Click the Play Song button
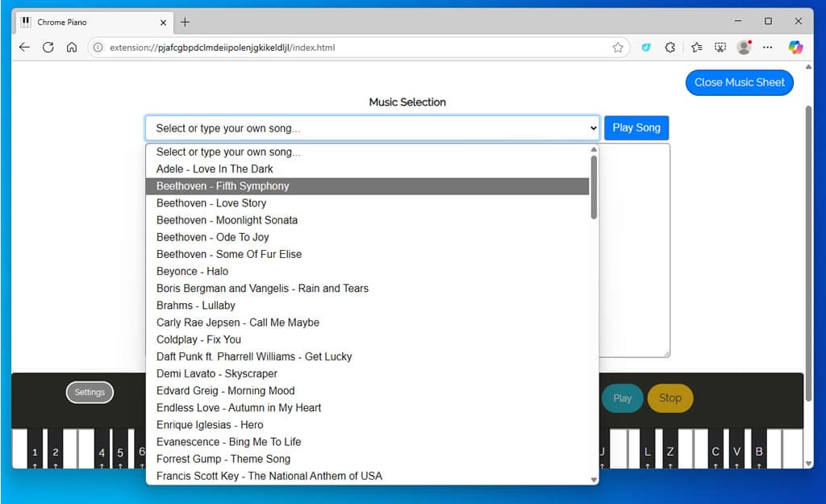This screenshot has height=504, width=826. (x=636, y=127)
